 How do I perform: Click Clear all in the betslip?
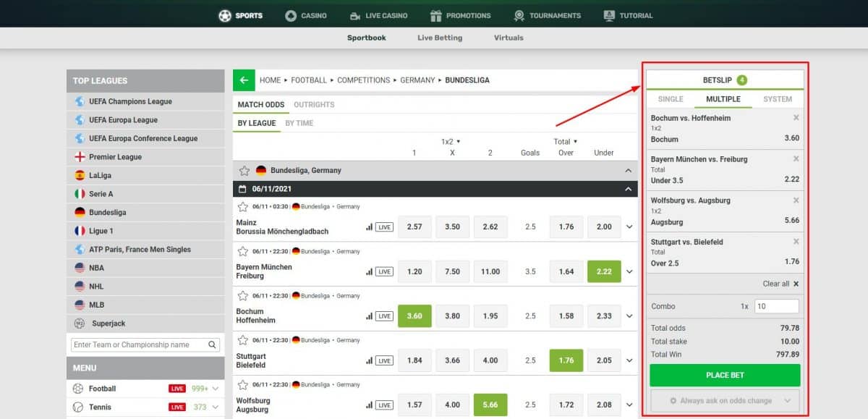tap(780, 284)
